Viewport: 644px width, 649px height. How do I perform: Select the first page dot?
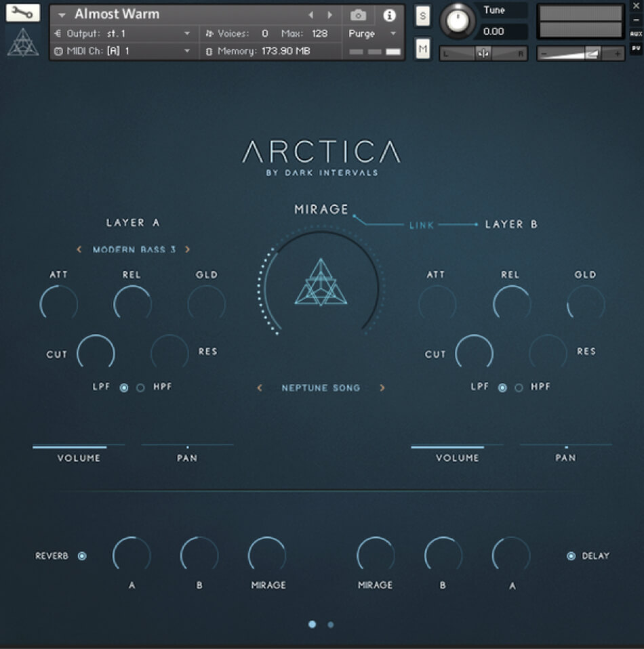pyautogui.click(x=312, y=625)
